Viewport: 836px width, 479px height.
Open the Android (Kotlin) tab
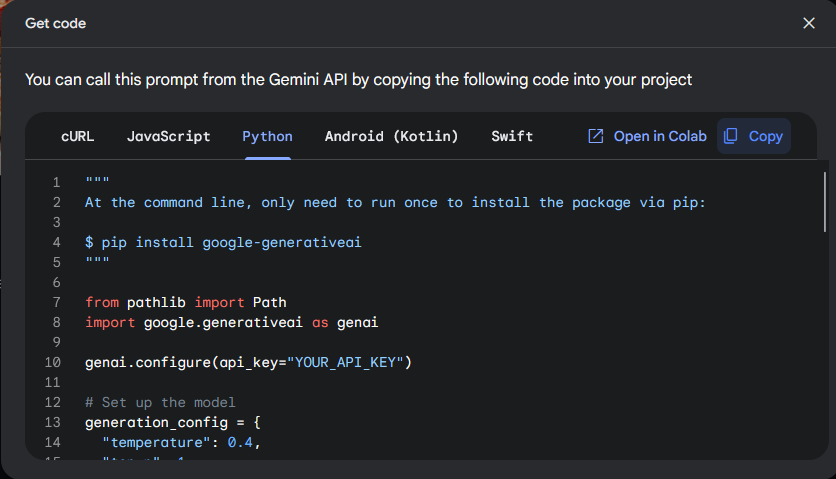point(391,136)
